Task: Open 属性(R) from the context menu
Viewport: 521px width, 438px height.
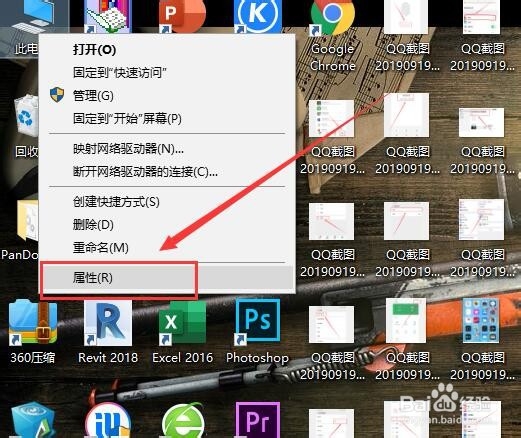Action: pyautogui.click(x=167, y=278)
